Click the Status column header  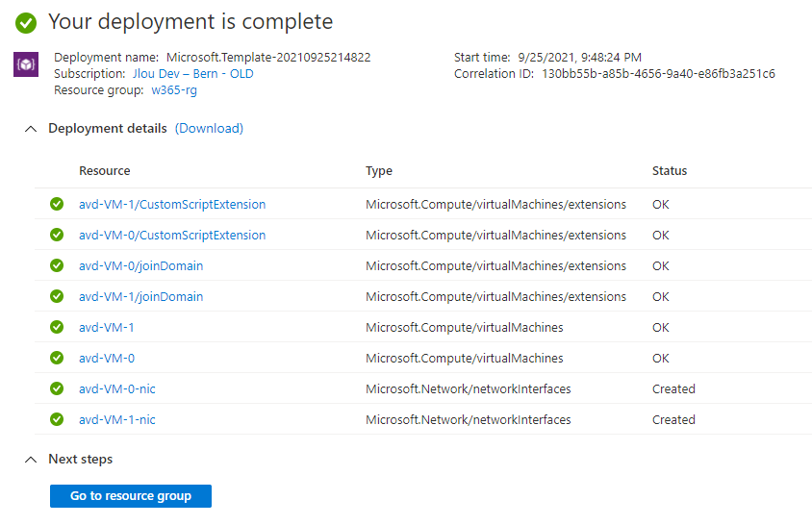pos(670,171)
